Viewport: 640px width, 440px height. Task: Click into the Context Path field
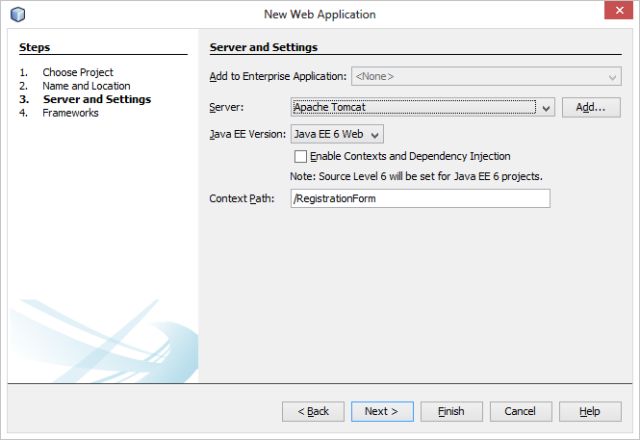click(x=420, y=199)
